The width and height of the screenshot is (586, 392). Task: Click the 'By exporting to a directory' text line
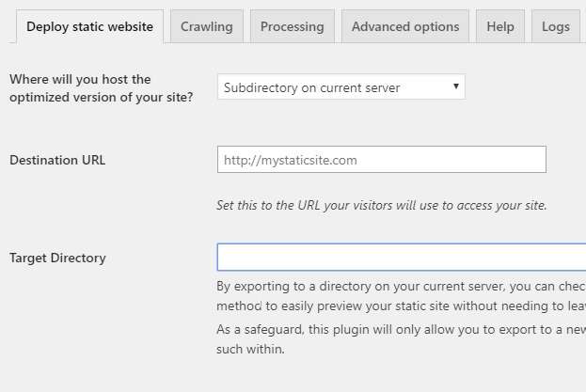tap(401, 287)
